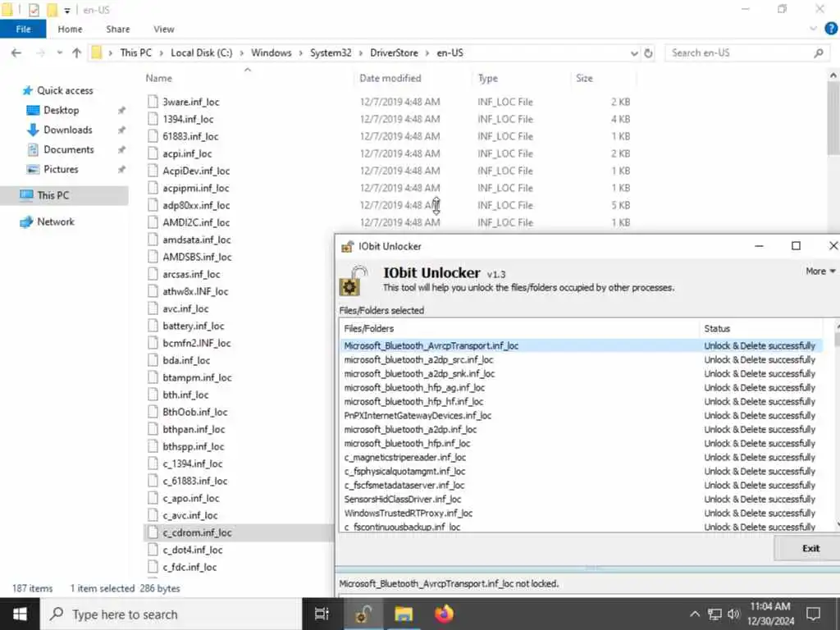The height and width of the screenshot is (630, 840).
Task: Sort by the Type column header
Action: 487,78
